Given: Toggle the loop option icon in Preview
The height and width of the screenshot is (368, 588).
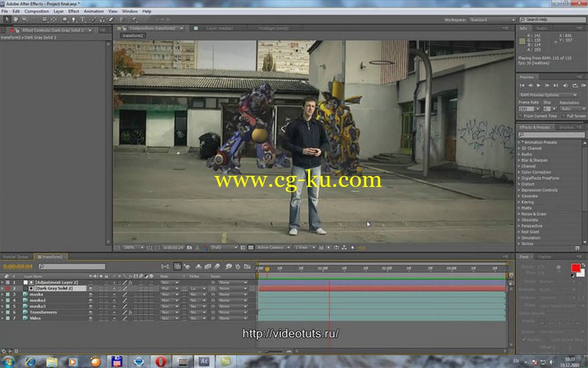Looking at the screenshot, I should (575, 85).
